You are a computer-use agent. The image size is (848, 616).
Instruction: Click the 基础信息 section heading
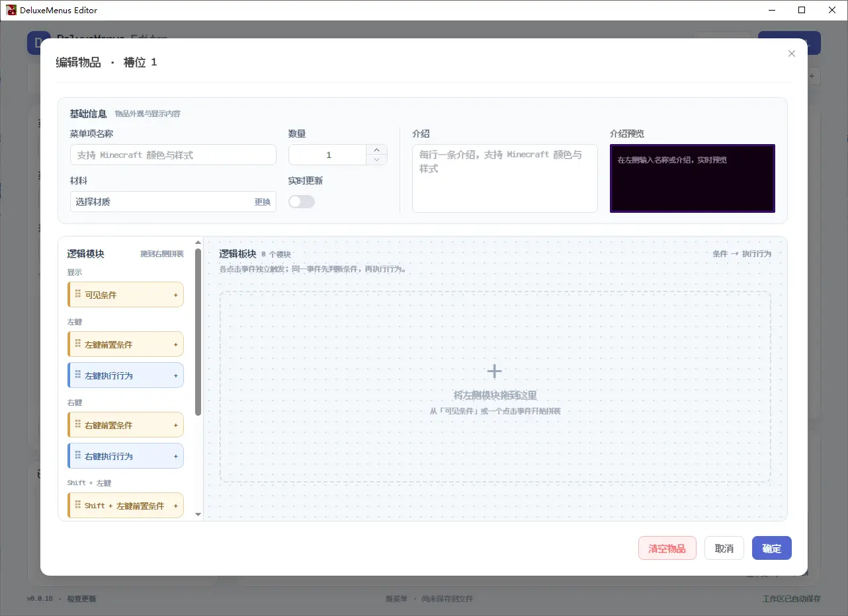click(x=89, y=114)
